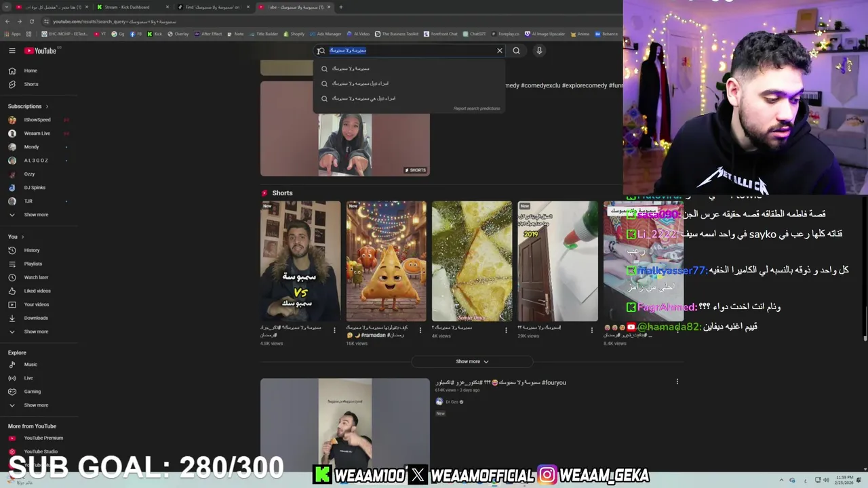Screen dimensions: 868x488
Task: Open the YouTube hamburger guide menu
Action: pos(12,50)
